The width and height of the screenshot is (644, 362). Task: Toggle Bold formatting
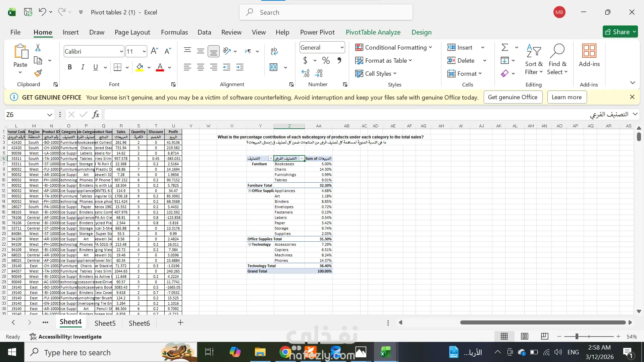pyautogui.click(x=70, y=67)
